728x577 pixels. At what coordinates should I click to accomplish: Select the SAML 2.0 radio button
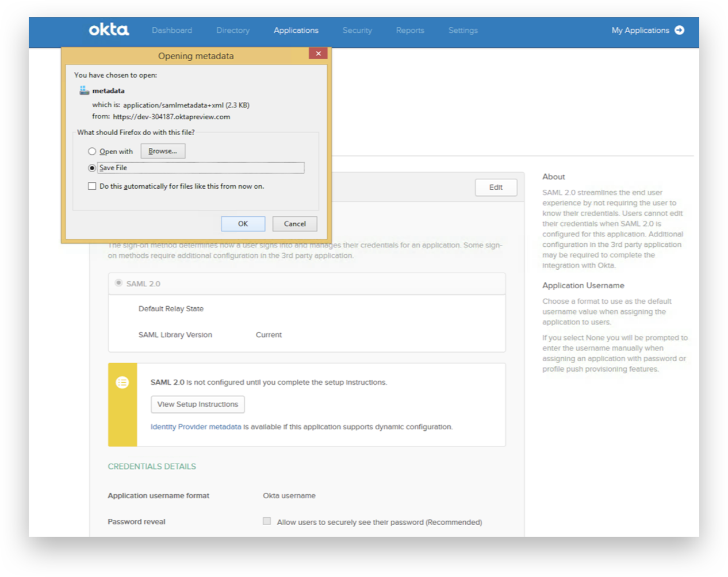point(118,283)
